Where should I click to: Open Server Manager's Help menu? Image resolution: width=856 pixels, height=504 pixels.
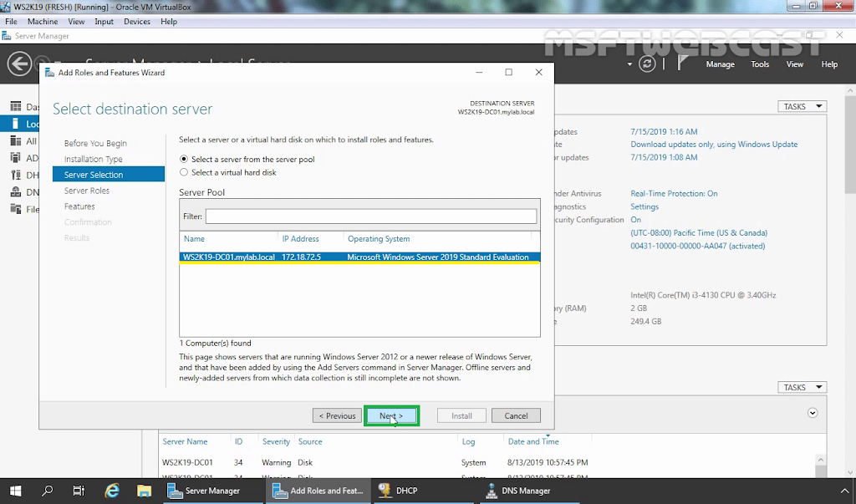829,64
